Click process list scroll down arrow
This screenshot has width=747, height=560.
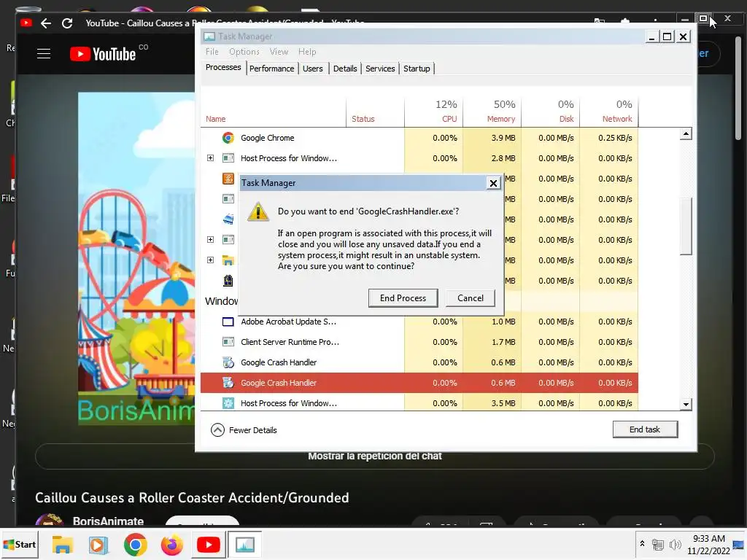(686, 404)
